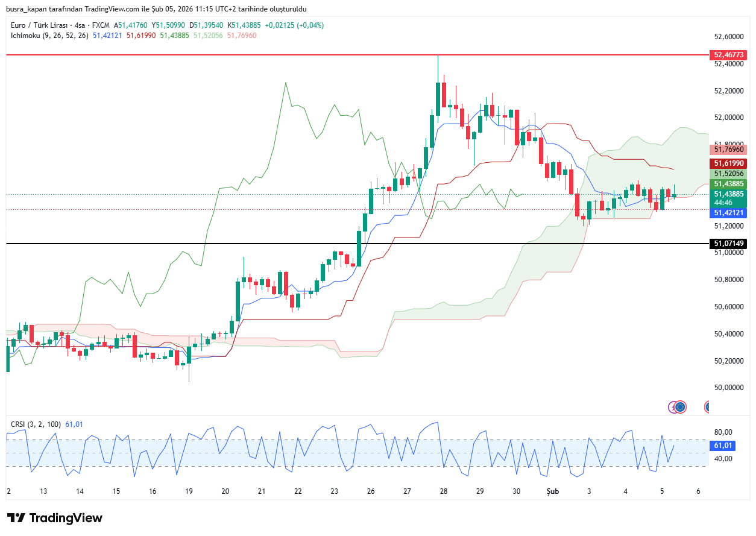756x536 pixels.
Task: Click the dark red 51,61990 price label
Action: 729,163
